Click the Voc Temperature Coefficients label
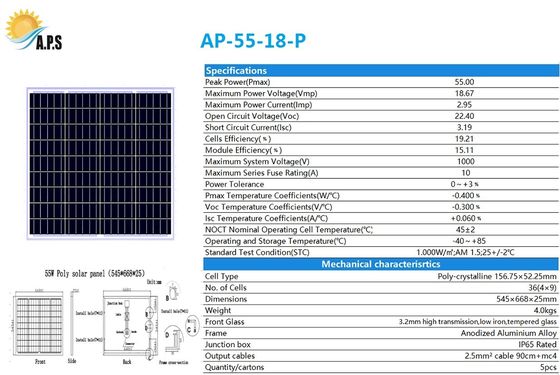This screenshot has width=560, height=375. (269, 207)
